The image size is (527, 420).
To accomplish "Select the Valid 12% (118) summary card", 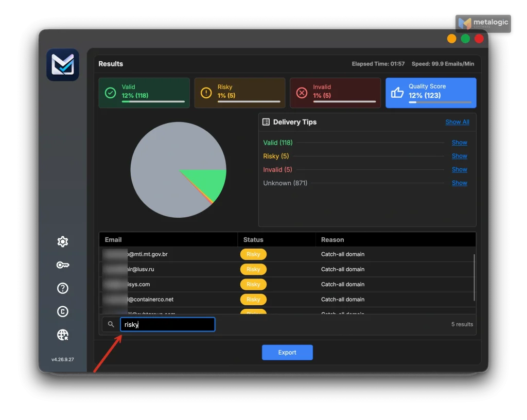I will (144, 93).
